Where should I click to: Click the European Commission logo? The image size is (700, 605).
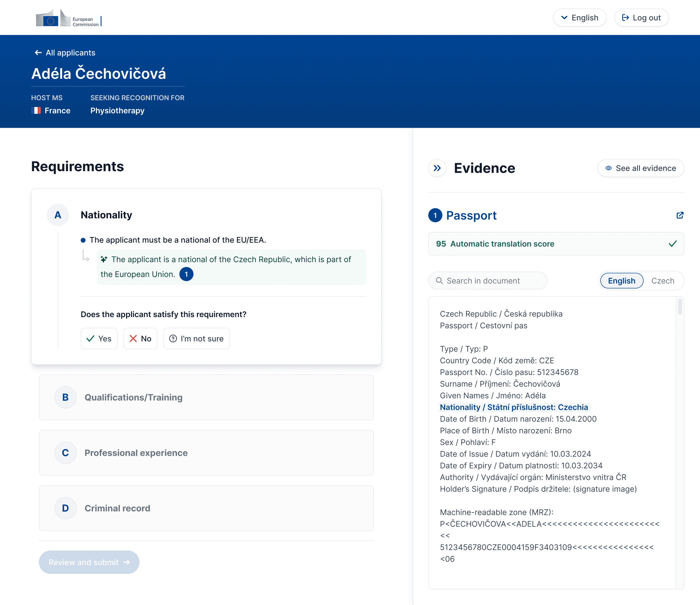67,18
